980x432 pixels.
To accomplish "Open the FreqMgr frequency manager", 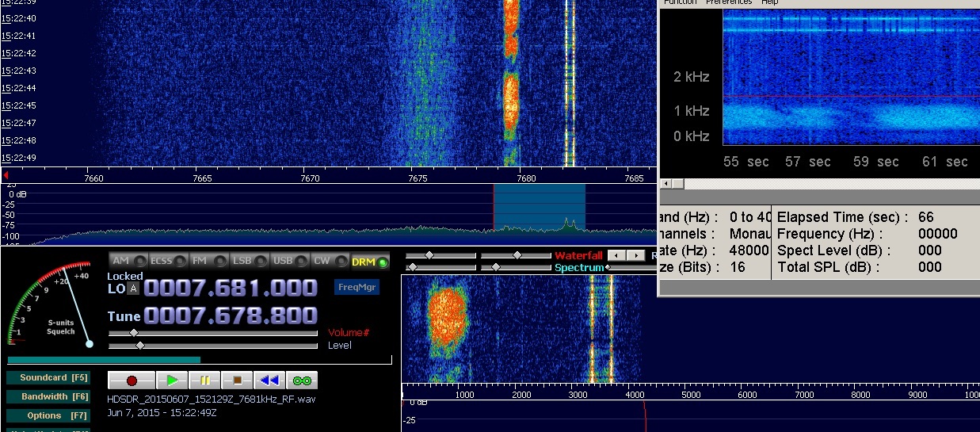I will (x=356, y=287).
